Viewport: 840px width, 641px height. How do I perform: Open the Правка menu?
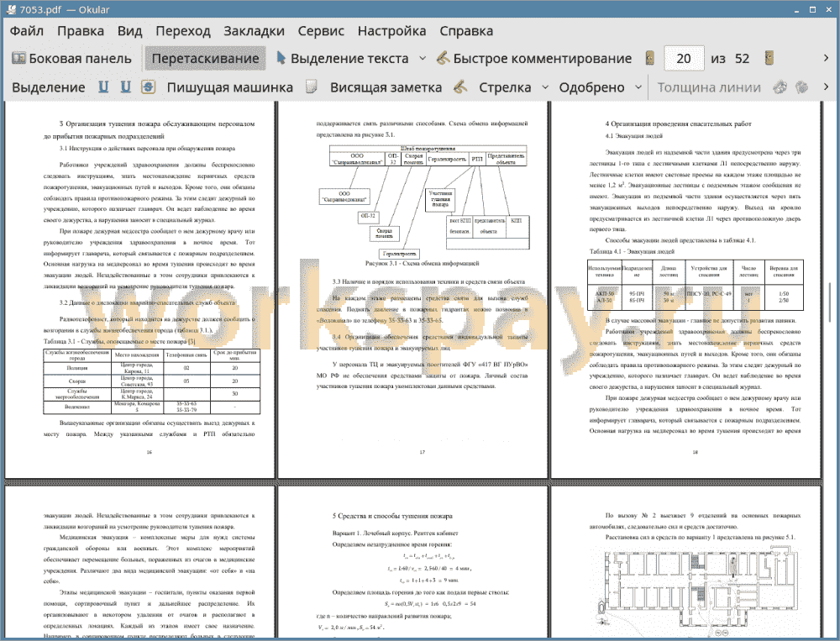(81, 30)
